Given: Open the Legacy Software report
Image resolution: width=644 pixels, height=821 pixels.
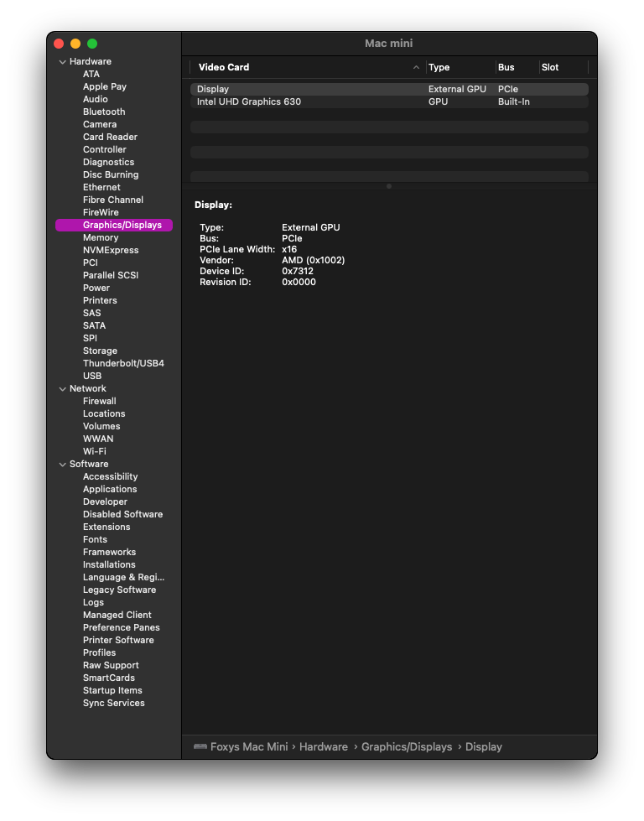Looking at the screenshot, I should (x=117, y=590).
